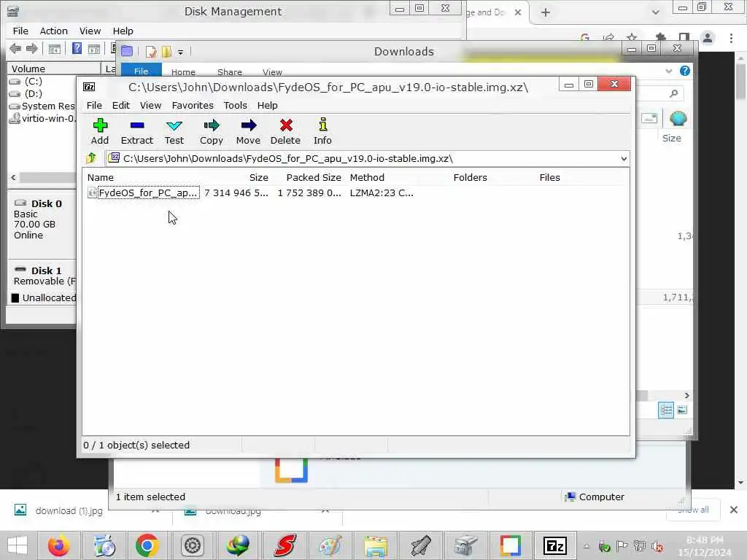Viewport: 747px width, 560px height.
Task: Select the virtio-win volume row
Action: click(42, 119)
